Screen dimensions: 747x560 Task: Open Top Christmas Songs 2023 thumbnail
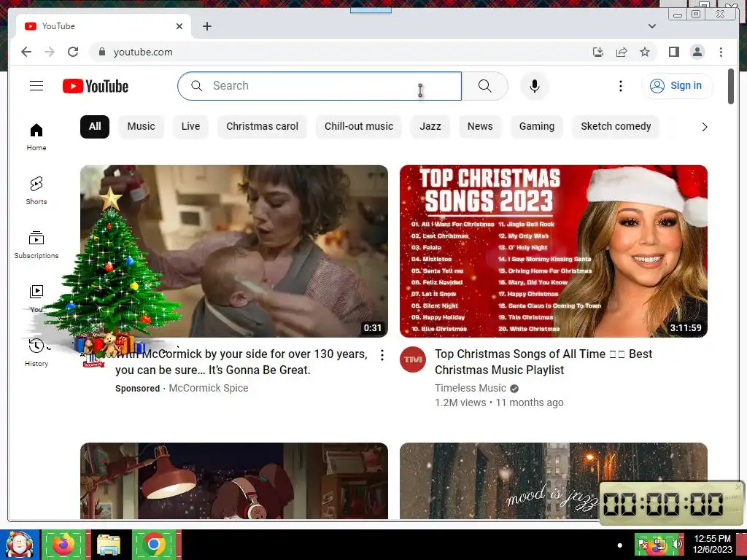tap(554, 251)
